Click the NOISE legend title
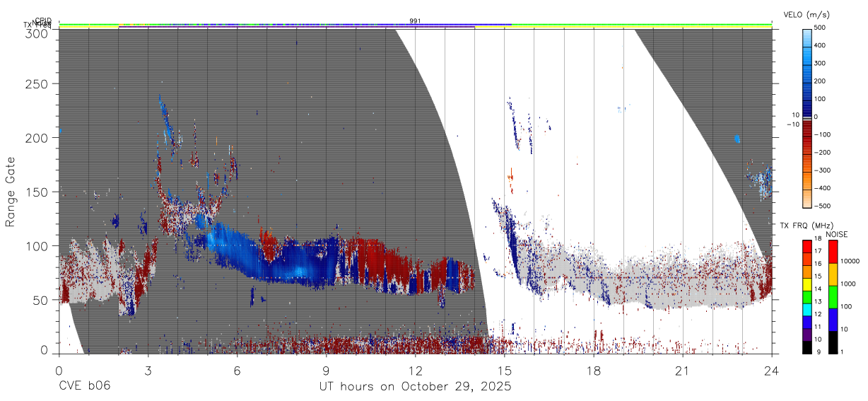The image size is (868, 401). 838,234
